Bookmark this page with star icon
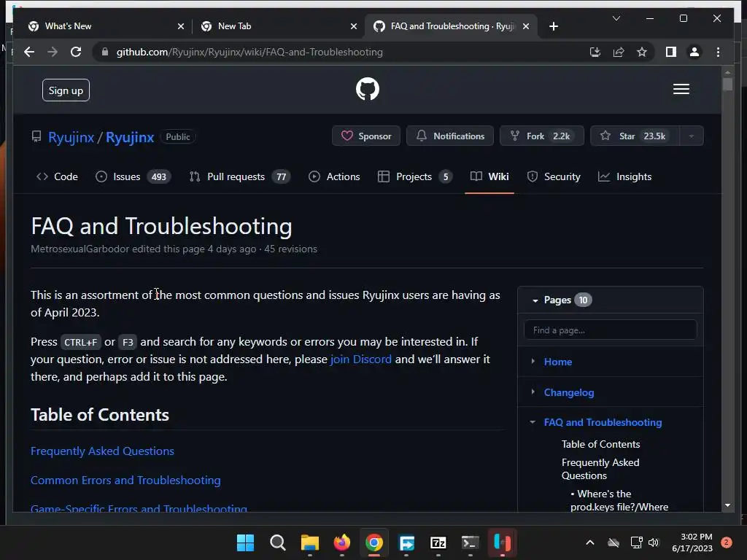The width and height of the screenshot is (747, 560). tap(642, 52)
